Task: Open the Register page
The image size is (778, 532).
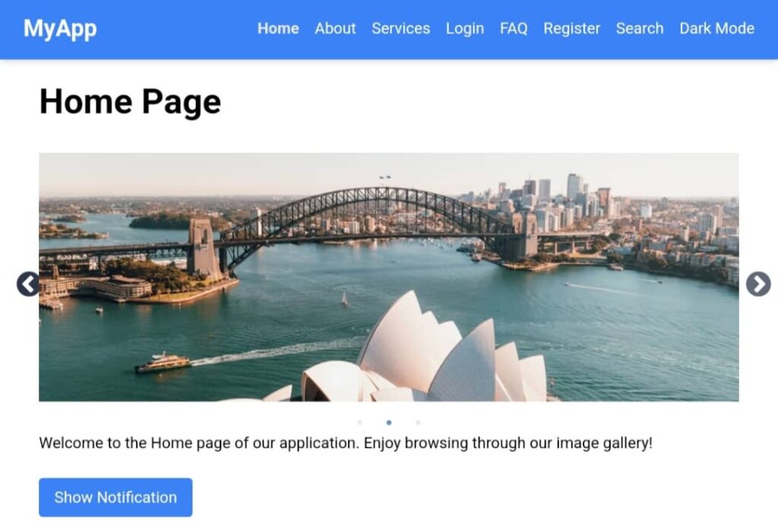Action: [571, 29]
